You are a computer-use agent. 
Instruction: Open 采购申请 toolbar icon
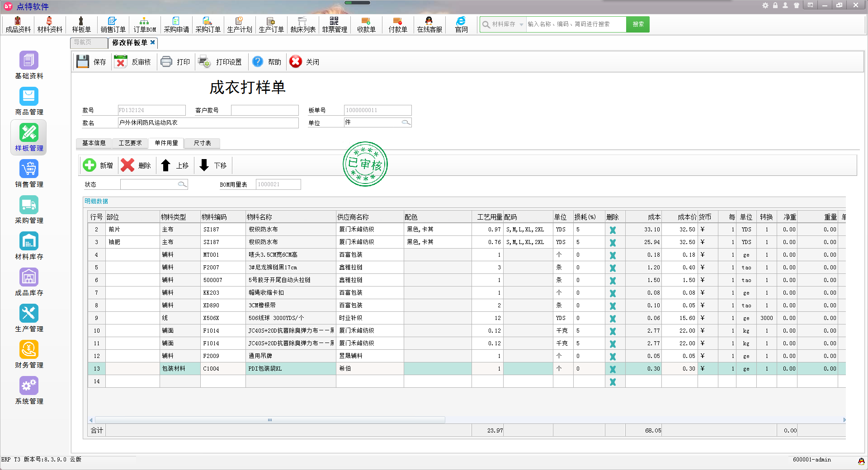pos(176,24)
